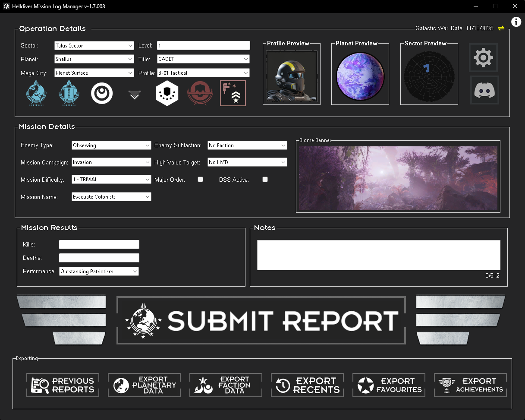Open Previous Reports
Screen dimensions: 525x420
pyautogui.click(x=63, y=385)
